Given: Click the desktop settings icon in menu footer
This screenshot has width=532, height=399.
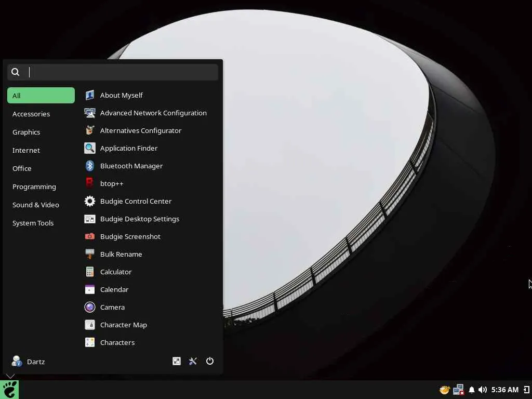Looking at the screenshot, I should tap(177, 361).
